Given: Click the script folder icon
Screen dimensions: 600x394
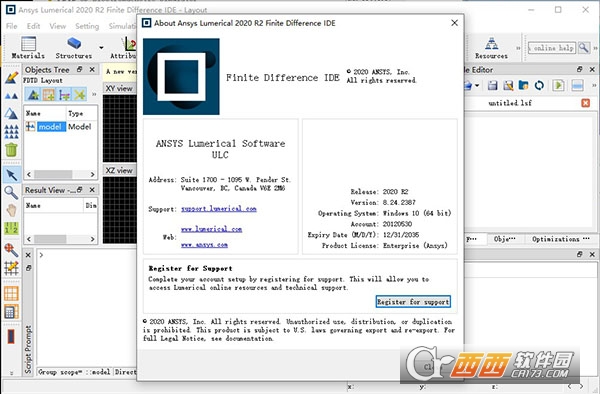Looking at the screenshot, I should pyautogui.click(x=523, y=85).
